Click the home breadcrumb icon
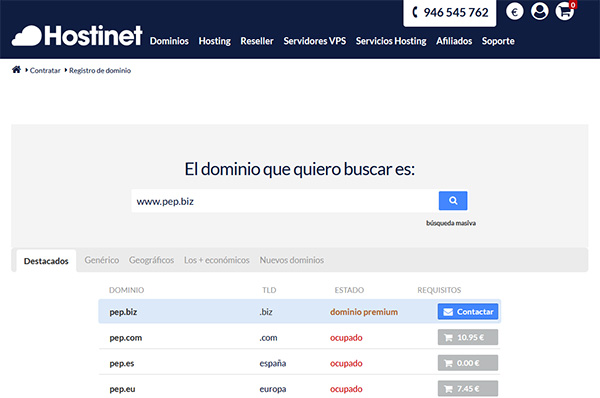 point(16,70)
